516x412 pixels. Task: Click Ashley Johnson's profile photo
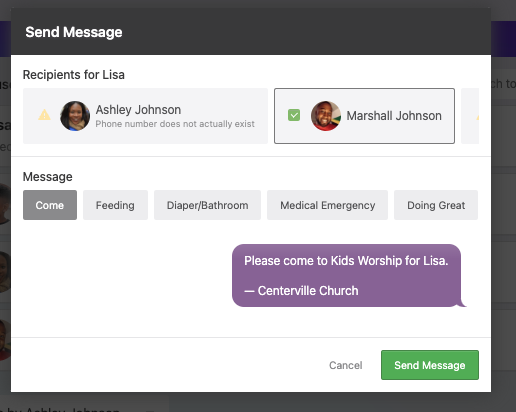75,116
